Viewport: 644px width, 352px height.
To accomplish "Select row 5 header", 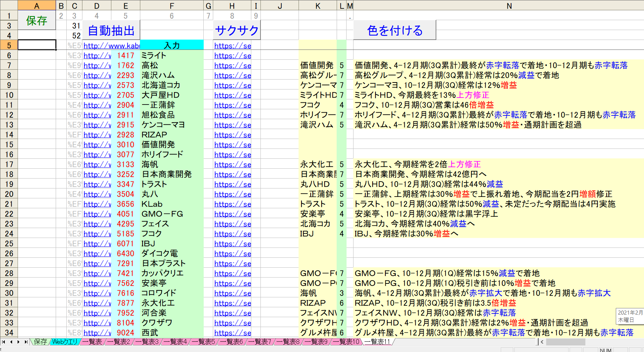I will coord(9,45).
